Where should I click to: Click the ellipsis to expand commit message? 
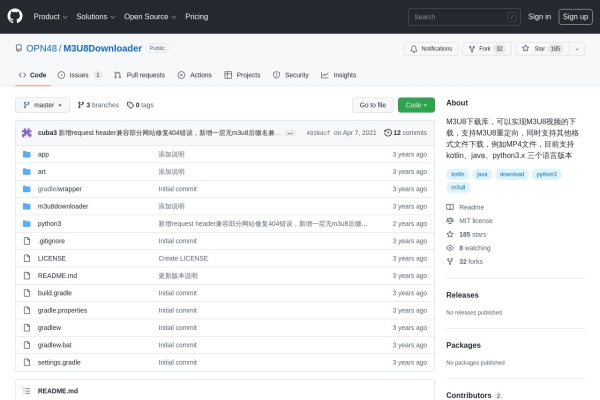click(290, 132)
